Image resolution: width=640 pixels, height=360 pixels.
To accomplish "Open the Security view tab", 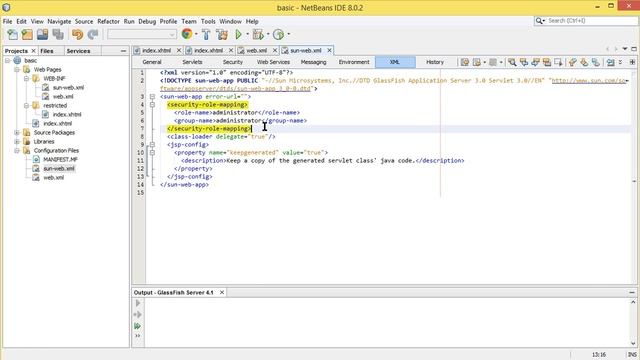I will coord(233,62).
